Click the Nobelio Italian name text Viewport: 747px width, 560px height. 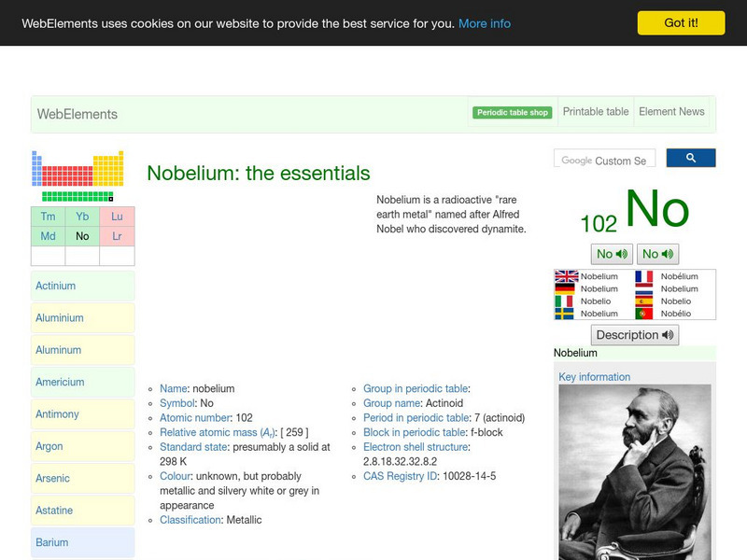(596, 301)
